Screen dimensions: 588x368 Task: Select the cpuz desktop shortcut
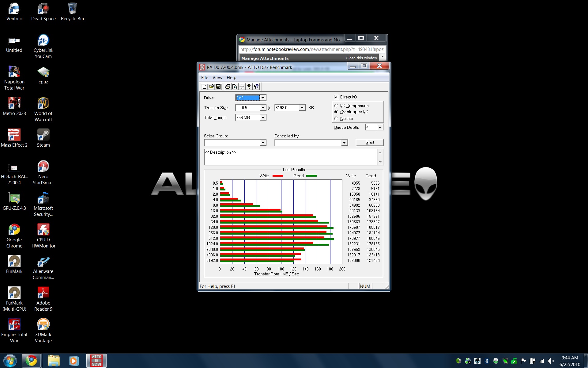[43, 75]
